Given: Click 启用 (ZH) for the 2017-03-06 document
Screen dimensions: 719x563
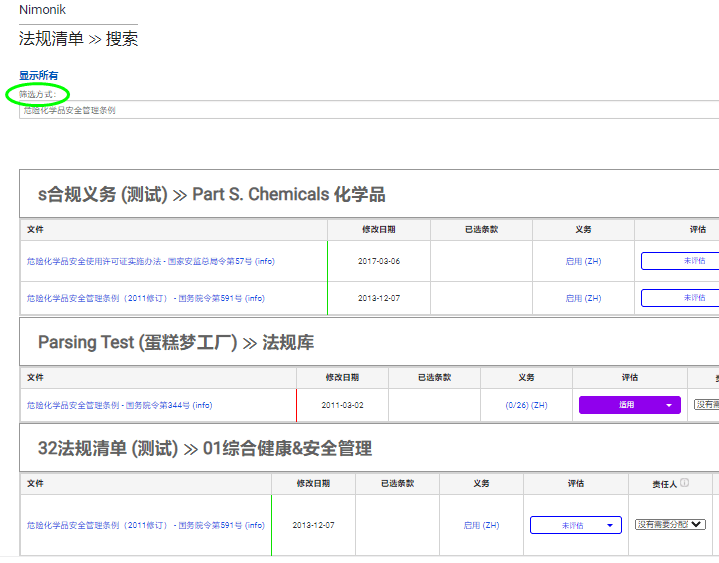Looking at the screenshot, I should 583,261.
